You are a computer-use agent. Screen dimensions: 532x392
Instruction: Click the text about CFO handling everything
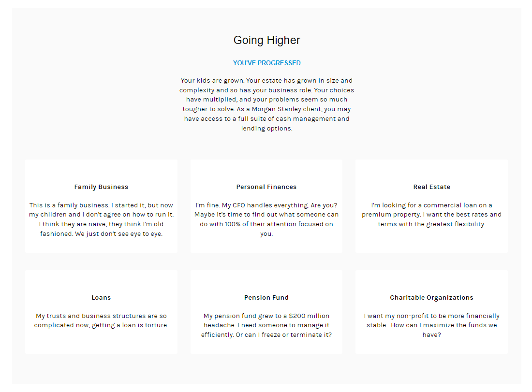266,205
